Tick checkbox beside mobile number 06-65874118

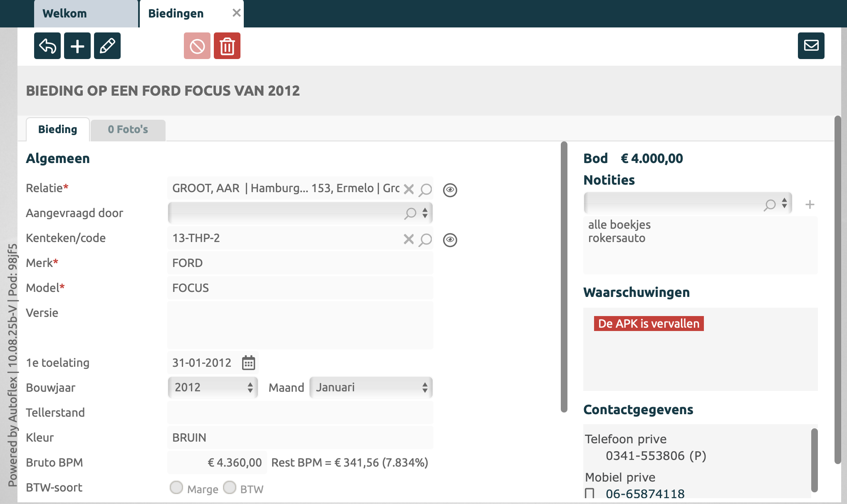[x=589, y=494]
